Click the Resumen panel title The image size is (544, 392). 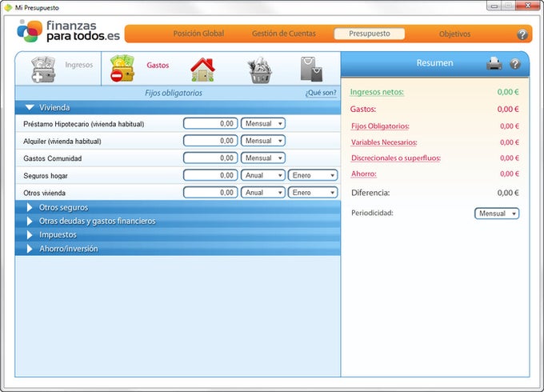pos(434,62)
